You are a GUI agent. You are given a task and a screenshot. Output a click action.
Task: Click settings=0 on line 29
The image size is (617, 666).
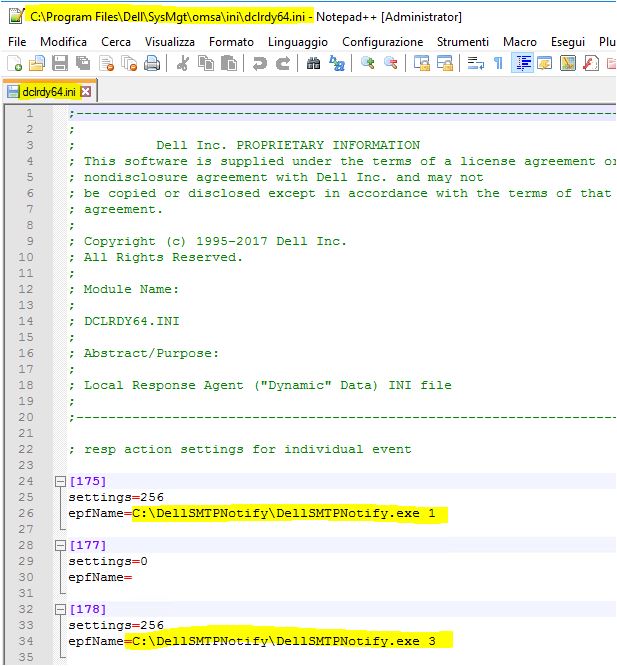108,562
